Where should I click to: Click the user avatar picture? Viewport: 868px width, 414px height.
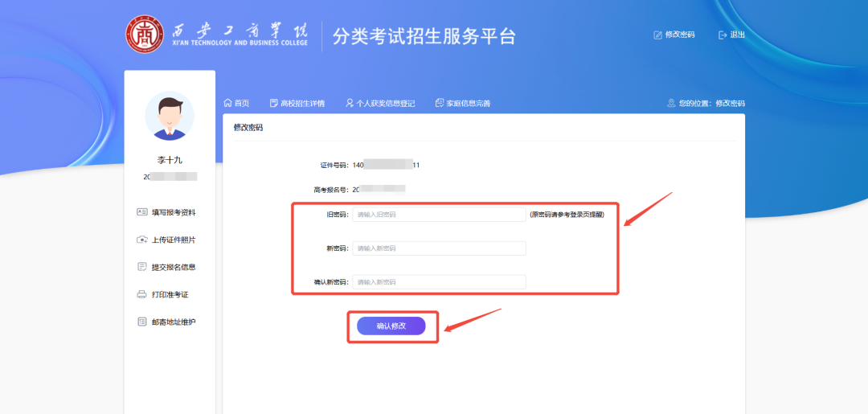170,116
